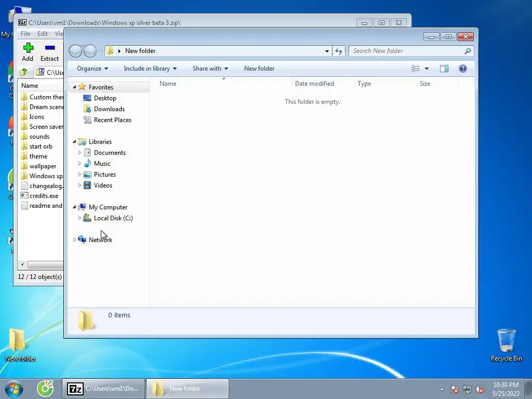
Task: Click the New folder toolbar button
Action: coord(259,69)
